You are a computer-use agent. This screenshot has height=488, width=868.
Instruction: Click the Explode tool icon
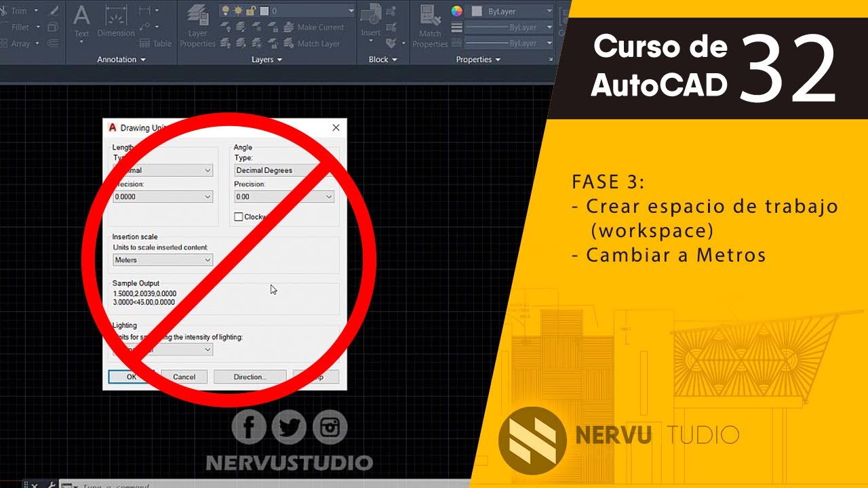(54, 27)
